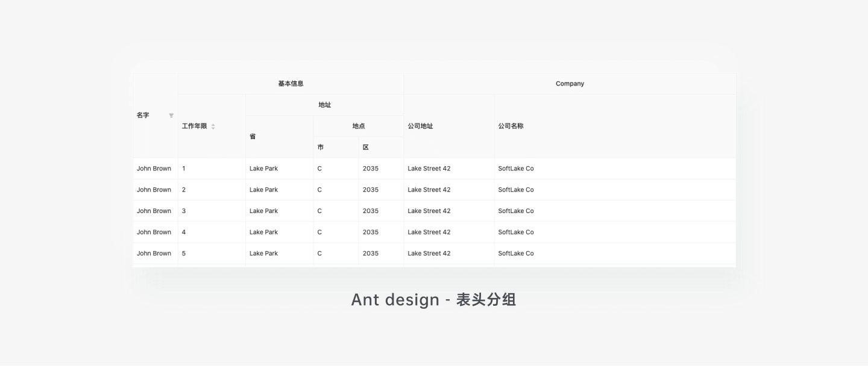Click city value C in the row with 4
The image size is (868, 366).
pyautogui.click(x=319, y=232)
